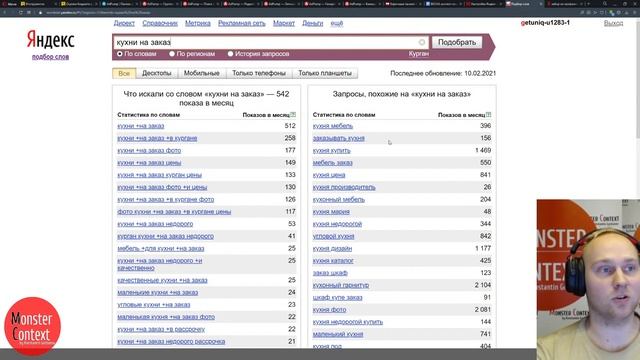Open similar query 'кухня недорогой купить'
The width and height of the screenshot is (640, 360).
point(348,322)
